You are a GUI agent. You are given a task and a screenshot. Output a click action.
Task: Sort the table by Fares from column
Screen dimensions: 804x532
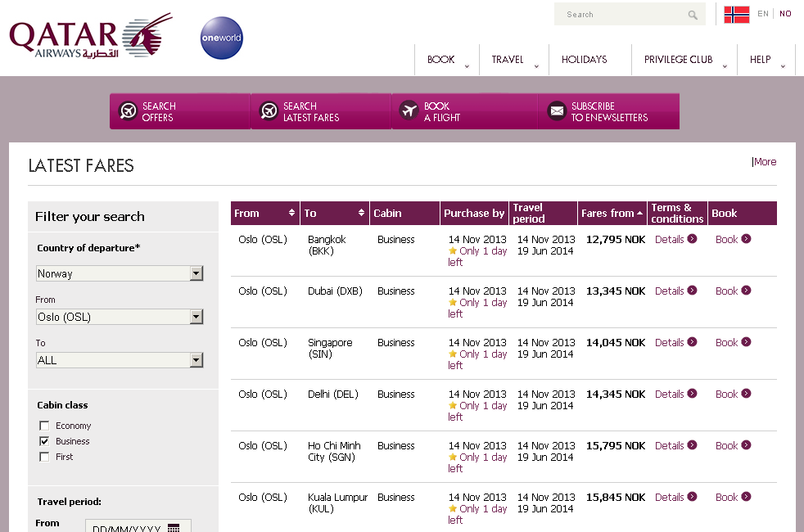pyautogui.click(x=612, y=214)
